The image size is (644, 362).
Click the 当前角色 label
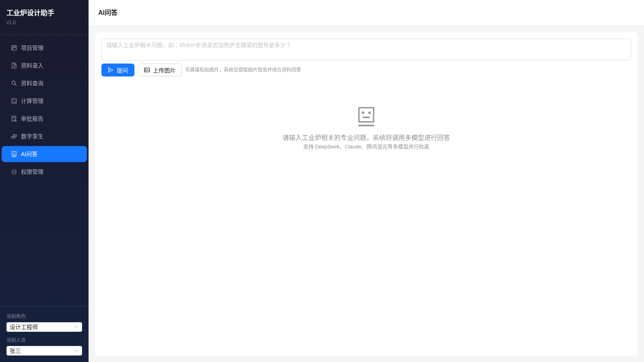(x=16, y=316)
